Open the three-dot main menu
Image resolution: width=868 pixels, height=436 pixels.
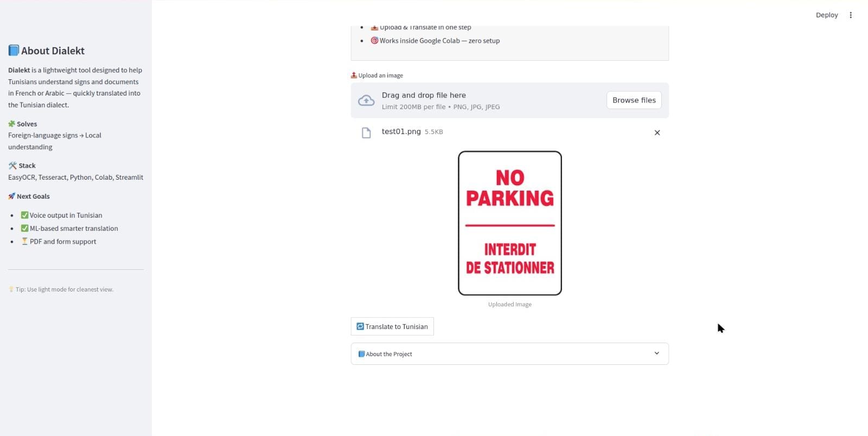click(851, 15)
